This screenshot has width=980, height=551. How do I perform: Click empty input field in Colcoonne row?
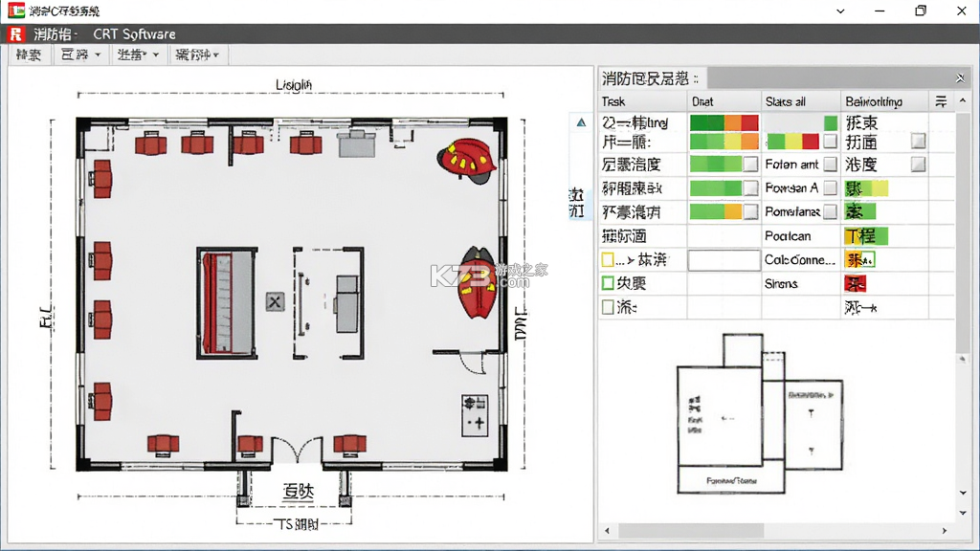click(724, 260)
